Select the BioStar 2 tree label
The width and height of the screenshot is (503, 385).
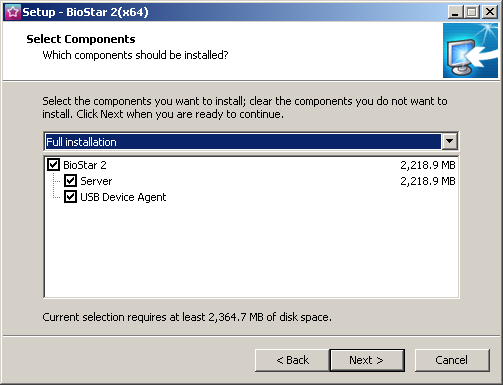85,165
